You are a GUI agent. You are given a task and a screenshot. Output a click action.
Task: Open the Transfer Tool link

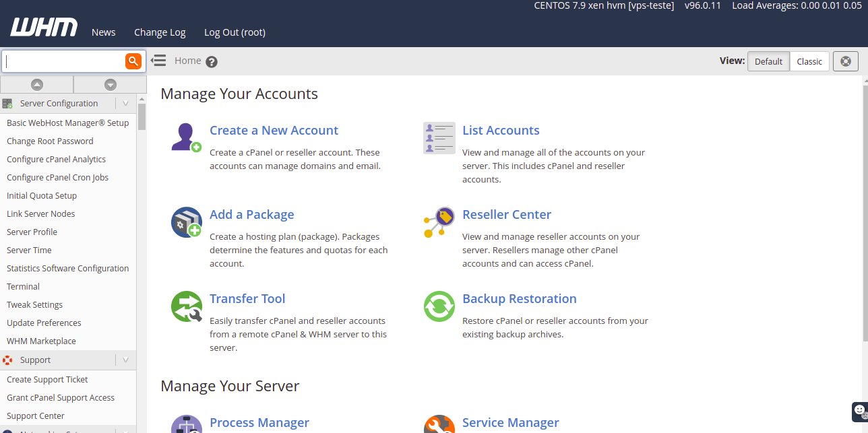(x=247, y=299)
